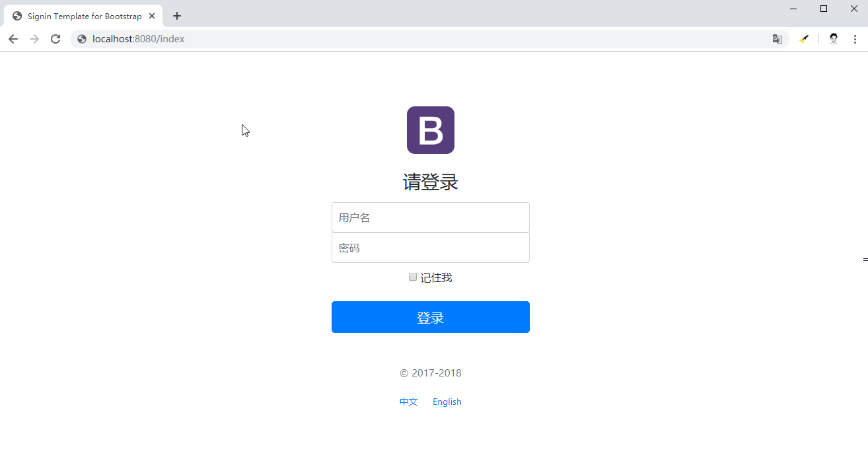The height and width of the screenshot is (465, 868).
Task: Close the Signin Template tab
Action: (x=152, y=16)
